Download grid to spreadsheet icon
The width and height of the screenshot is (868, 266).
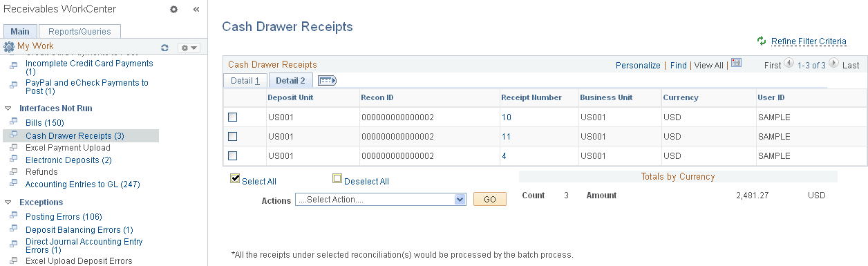point(736,64)
